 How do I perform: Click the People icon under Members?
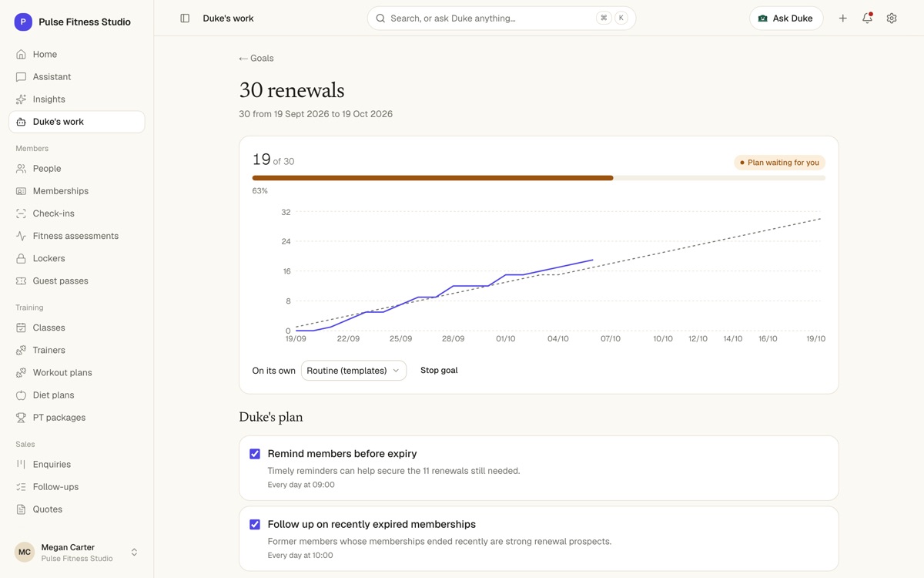21,169
